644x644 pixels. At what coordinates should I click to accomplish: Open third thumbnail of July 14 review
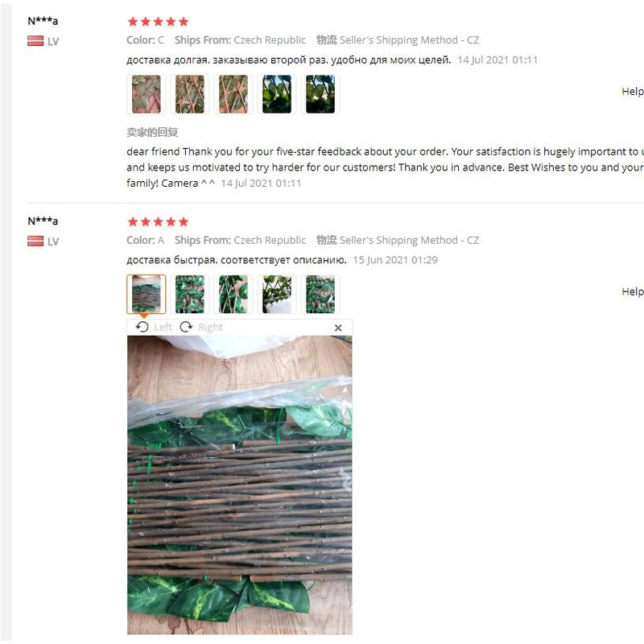(233, 94)
